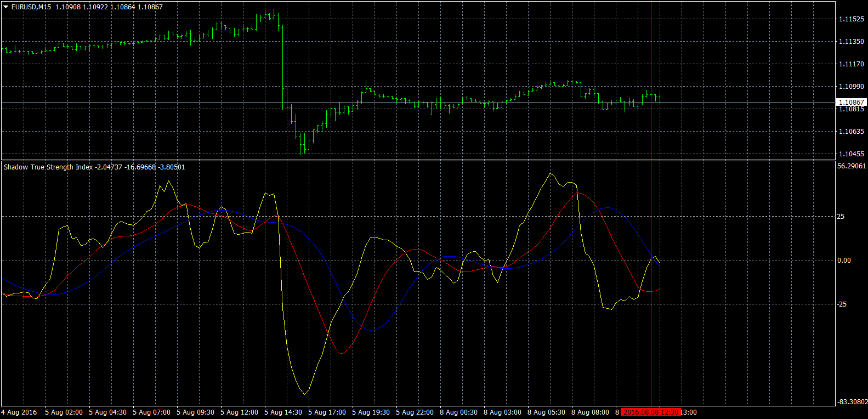
Task: Click the 5 Aug 09:30 time label
Action: coord(195,412)
